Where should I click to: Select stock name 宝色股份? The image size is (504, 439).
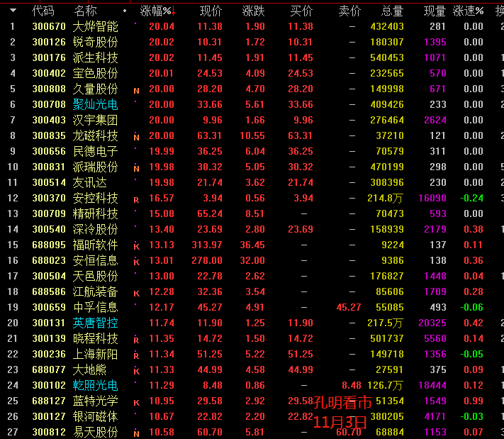(x=96, y=73)
